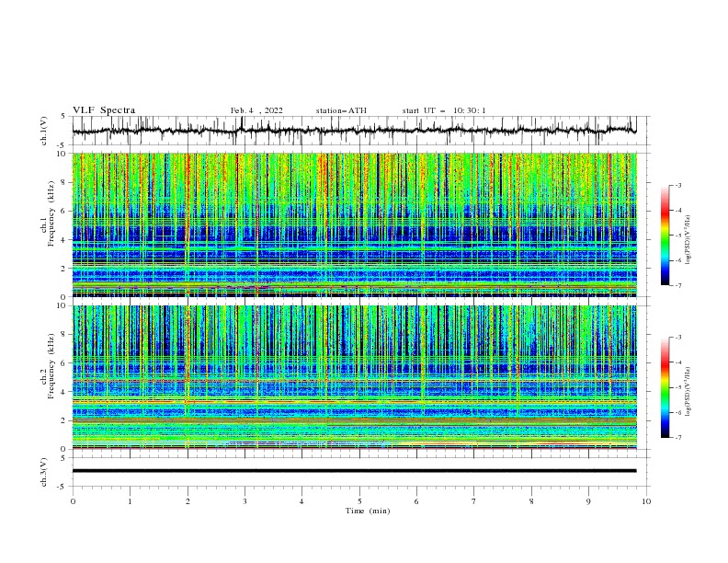Click the date 'Feb. 4, 2022'
Viewport: 728px width, 563px height.
coord(256,110)
